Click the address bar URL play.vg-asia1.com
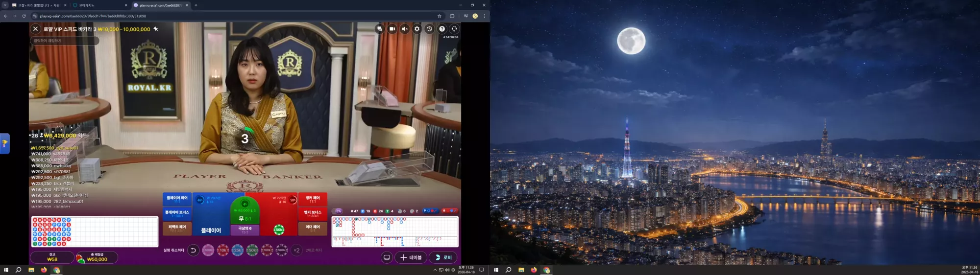This screenshot has height=275, width=980. [x=93, y=16]
